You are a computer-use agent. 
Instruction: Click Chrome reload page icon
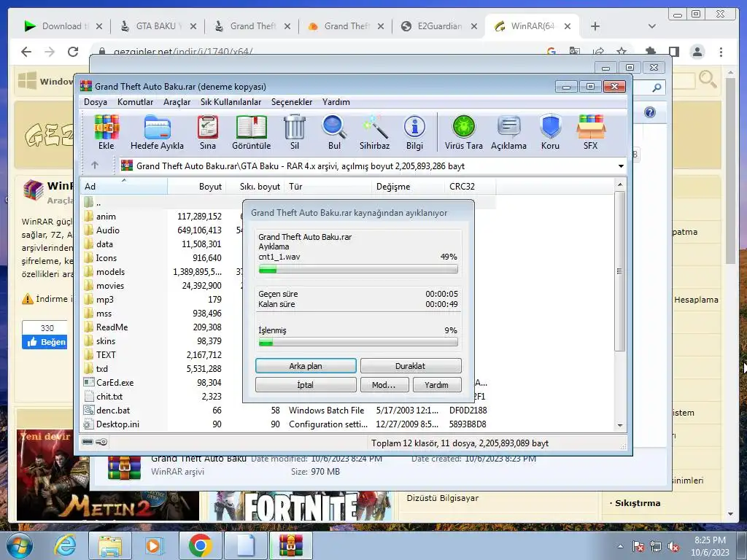coord(73,52)
